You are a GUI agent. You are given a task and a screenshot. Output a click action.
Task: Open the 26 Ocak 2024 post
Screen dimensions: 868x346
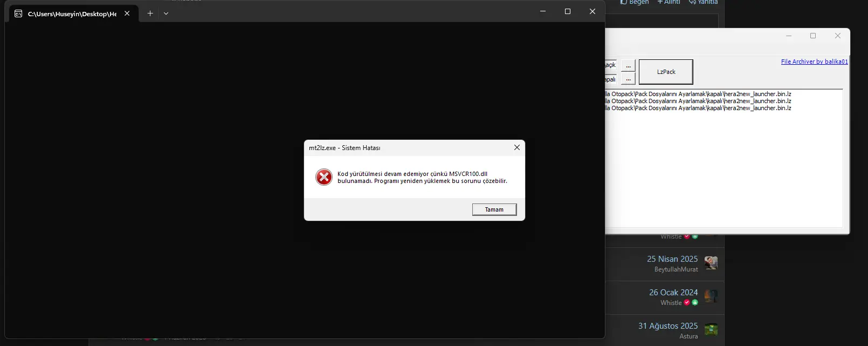(673, 293)
